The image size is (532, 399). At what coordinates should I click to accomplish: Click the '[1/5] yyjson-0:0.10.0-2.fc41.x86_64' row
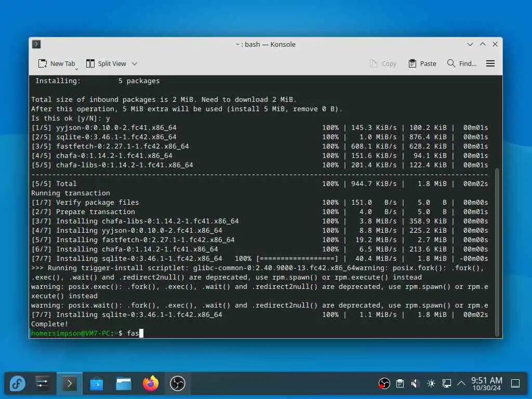pos(260,128)
